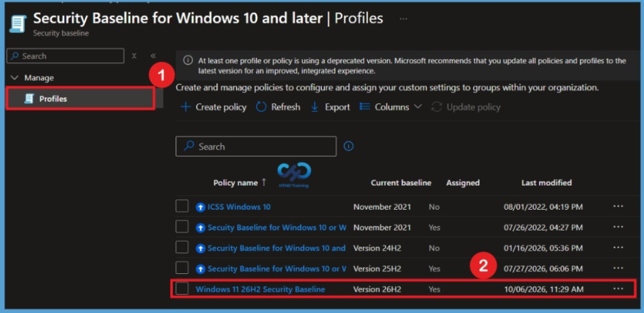Click the policy list Search box
The height and width of the screenshot is (313, 644).
tap(256, 146)
